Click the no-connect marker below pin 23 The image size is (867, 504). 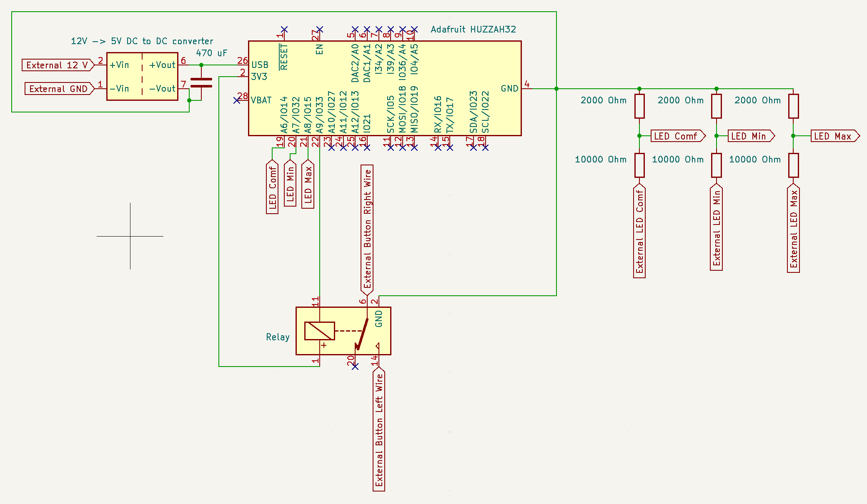[x=331, y=147]
